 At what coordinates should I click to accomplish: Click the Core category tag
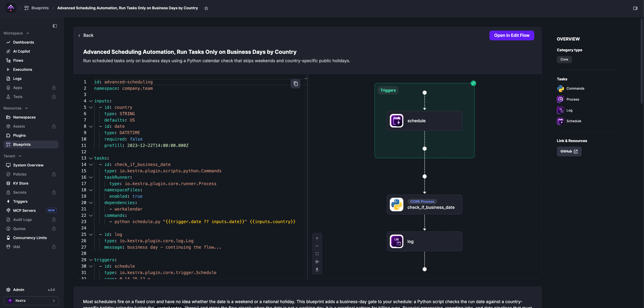[564, 60]
